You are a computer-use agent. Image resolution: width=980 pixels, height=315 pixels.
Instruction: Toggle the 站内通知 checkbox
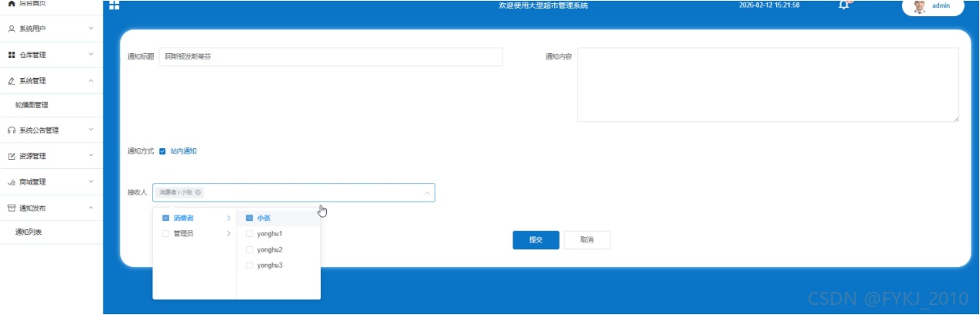pyautogui.click(x=162, y=151)
